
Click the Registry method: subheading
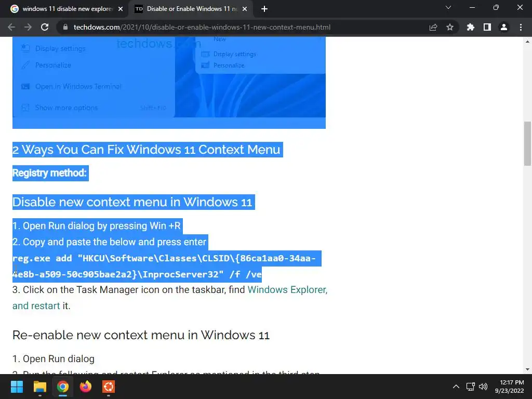[49, 173]
